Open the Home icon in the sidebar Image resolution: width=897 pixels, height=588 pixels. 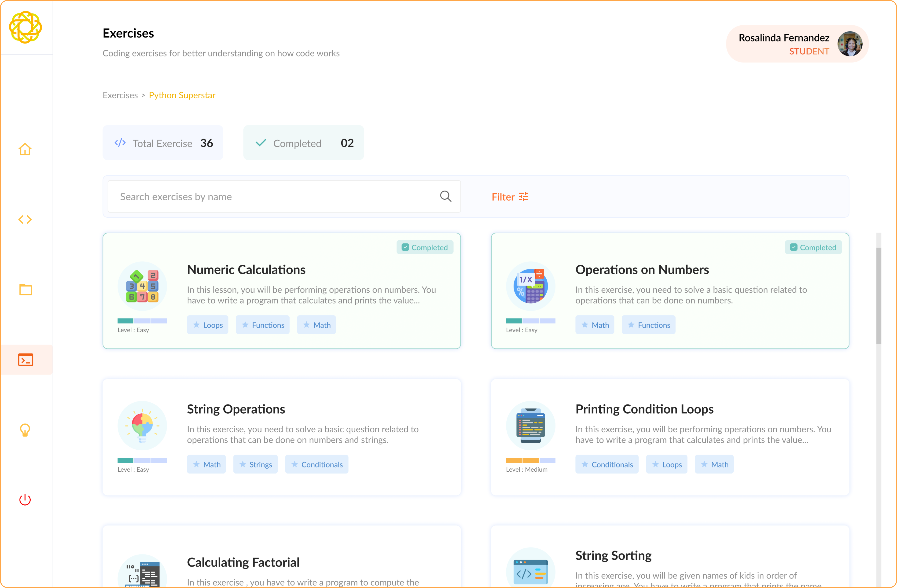(25, 149)
